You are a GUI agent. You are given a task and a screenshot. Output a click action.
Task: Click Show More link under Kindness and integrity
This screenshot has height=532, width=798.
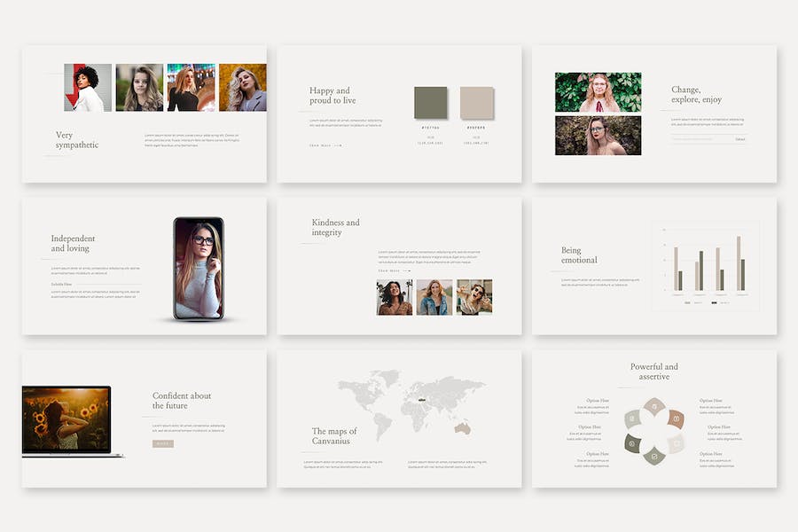click(x=393, y=270)
